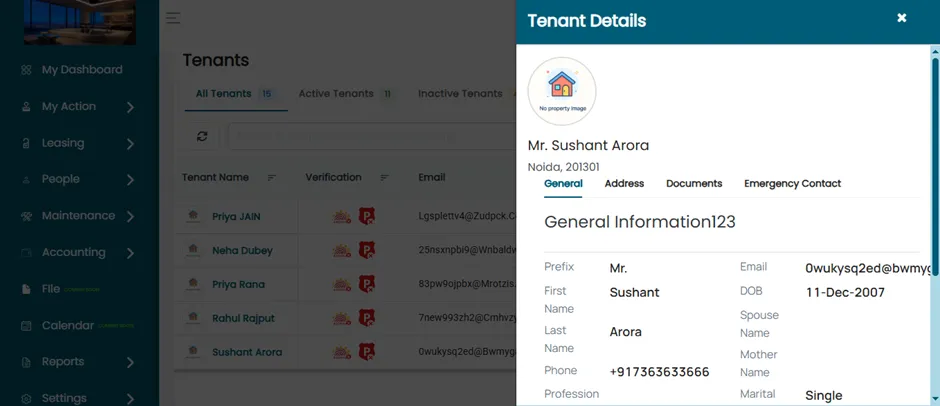Open the hamburger menu icon
940x406 pixels.
tap(173, 18)
